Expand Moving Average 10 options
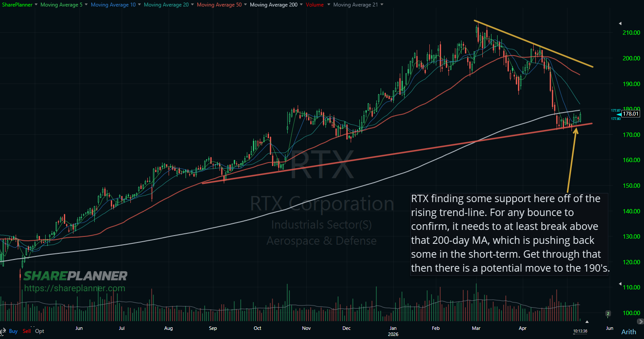This screenshot has width=644, height=339. click(139, 5)
